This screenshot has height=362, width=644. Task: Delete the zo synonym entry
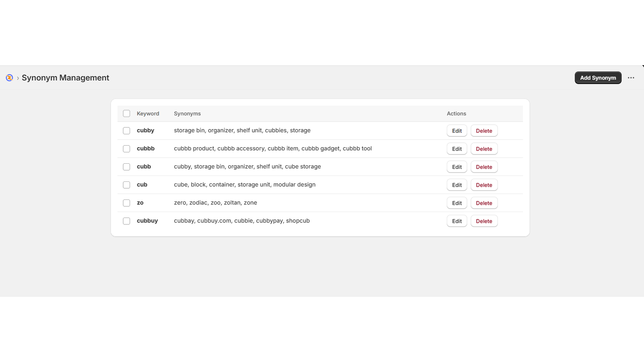point(484,203)
